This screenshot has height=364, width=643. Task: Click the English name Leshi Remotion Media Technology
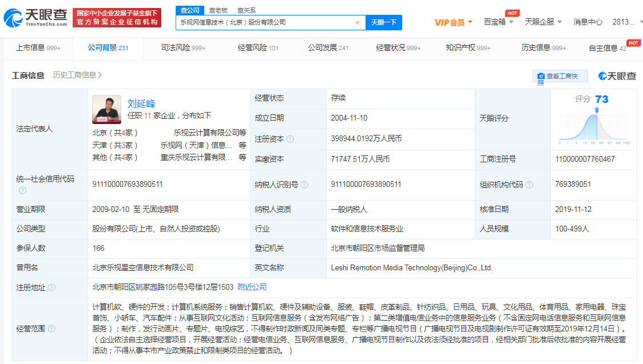412,268
